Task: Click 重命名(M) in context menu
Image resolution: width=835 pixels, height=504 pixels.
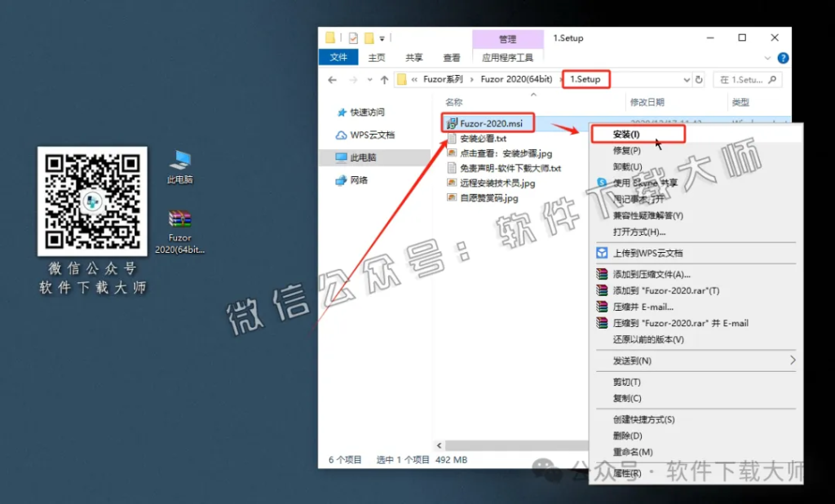Action: point(633,452)
